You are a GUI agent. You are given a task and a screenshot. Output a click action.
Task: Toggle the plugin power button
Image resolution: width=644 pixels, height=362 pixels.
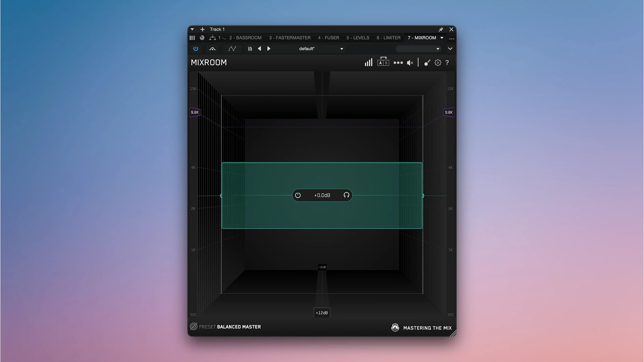[x=196, y=49]
